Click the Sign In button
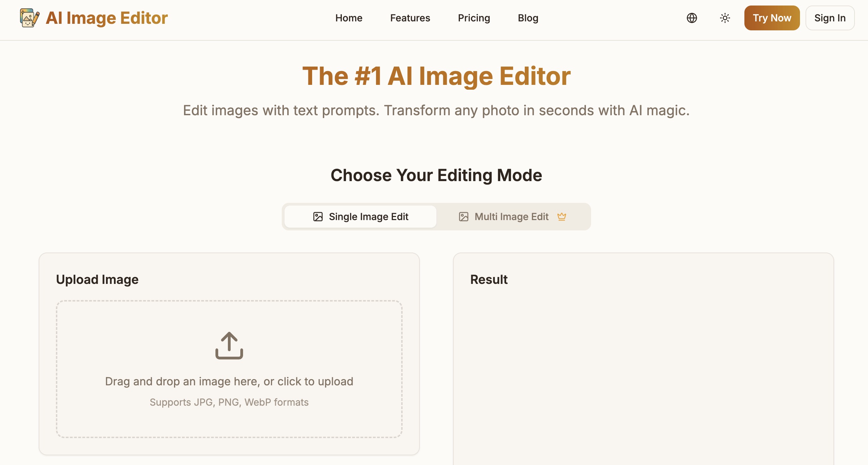 830,18
